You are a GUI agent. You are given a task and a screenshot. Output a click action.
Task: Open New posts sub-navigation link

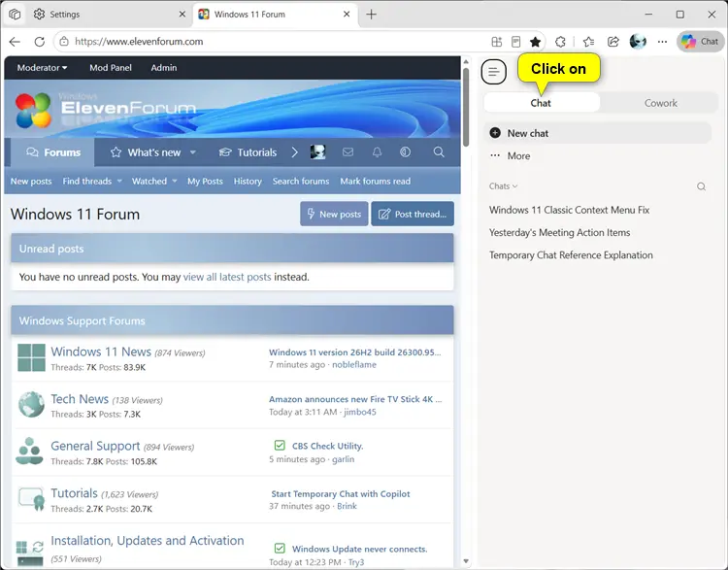coord(31,182)
